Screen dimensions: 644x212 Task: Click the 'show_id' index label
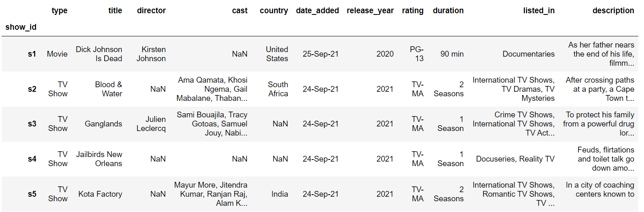(21, 27)
